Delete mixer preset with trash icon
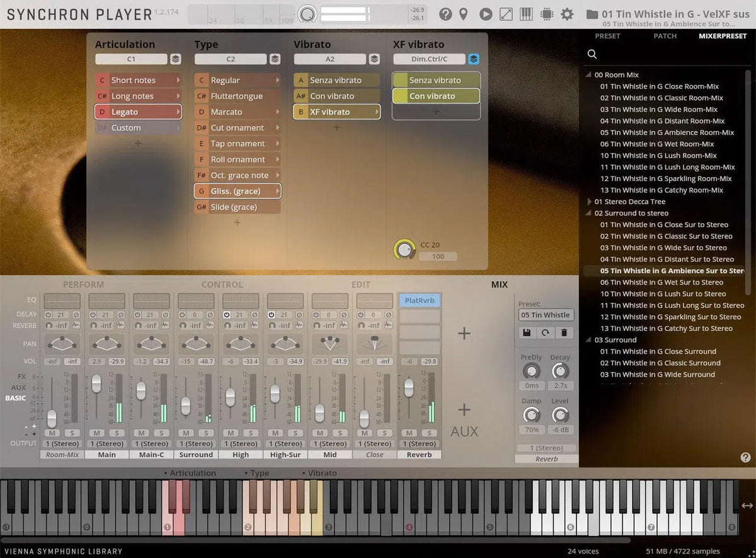 pyautogui.click(x=563, y=332)
